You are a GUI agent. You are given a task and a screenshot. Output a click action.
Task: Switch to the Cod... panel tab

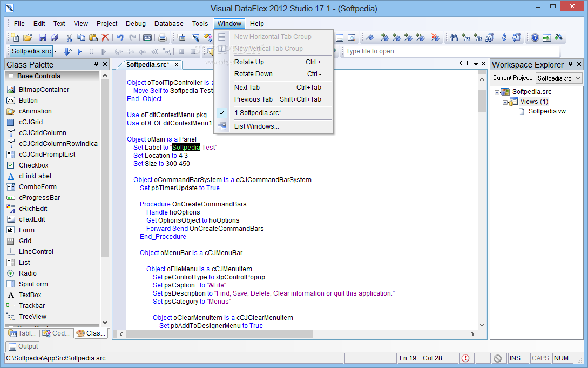(56, 333)
